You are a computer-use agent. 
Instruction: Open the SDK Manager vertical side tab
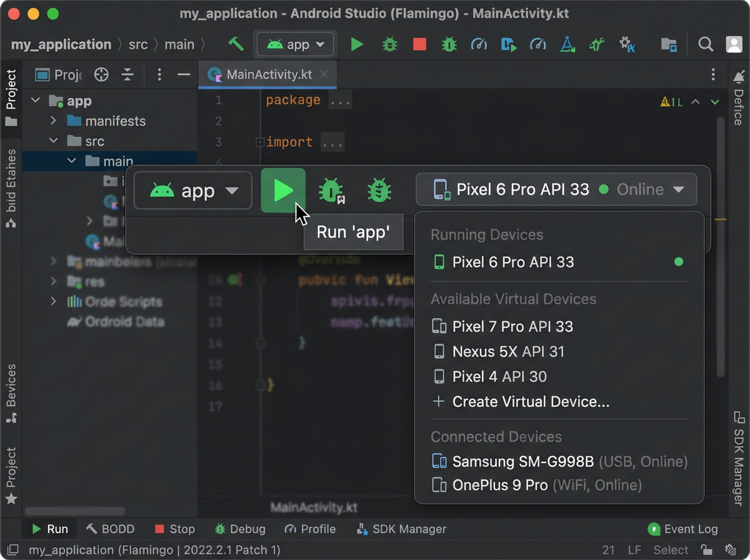[x=738, y=458]
